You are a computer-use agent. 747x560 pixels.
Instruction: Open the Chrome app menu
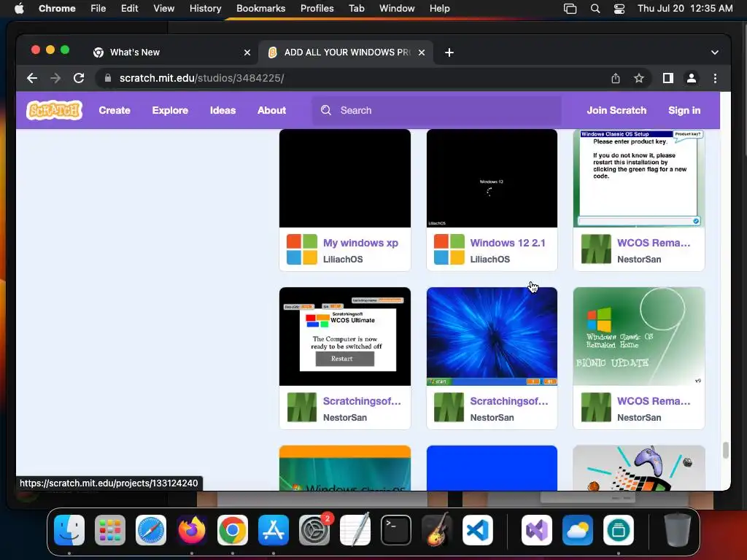coord(57,9)
